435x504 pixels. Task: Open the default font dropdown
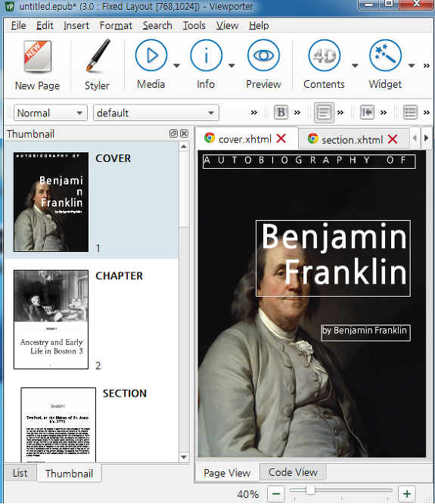156,113
